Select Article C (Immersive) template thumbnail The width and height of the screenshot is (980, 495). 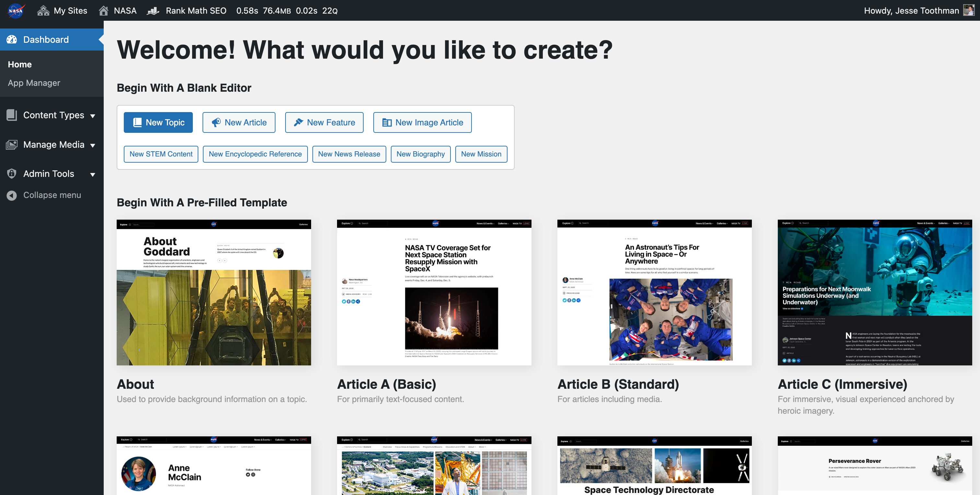pyautogui.click(x=875, y=292)
